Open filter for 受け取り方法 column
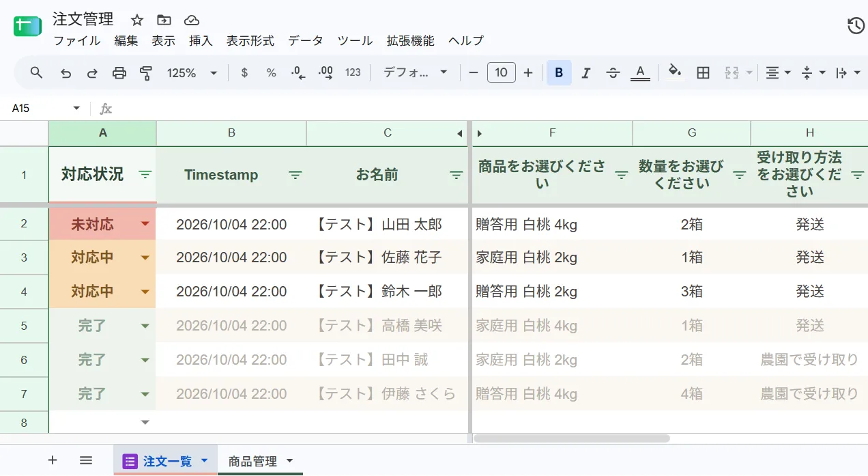 (858, 175)
